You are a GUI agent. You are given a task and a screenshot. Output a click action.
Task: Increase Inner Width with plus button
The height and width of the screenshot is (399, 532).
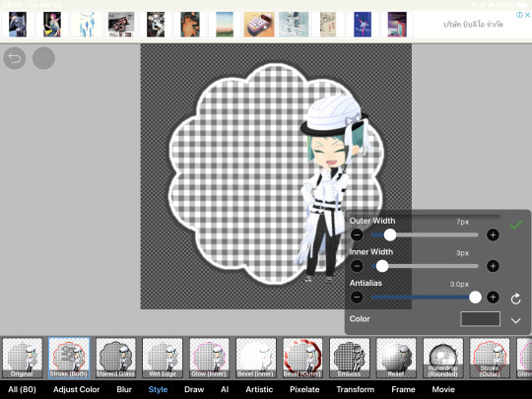(x=493, y=266)
